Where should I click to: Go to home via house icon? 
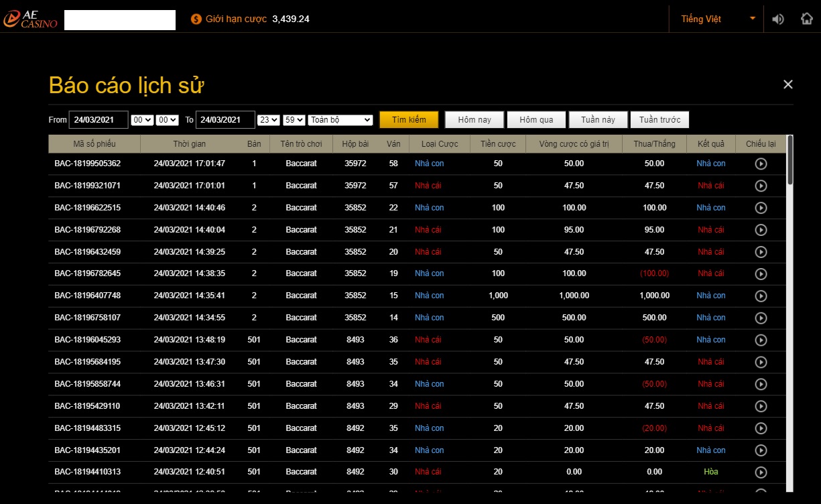(x=807, y=19)
